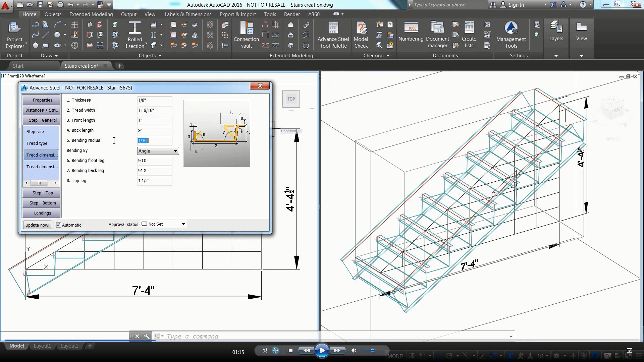Toggle the Automatic checkbox in the Stair dialog
The height and width of the screenshot is (362, 644).
coord(58,225)
